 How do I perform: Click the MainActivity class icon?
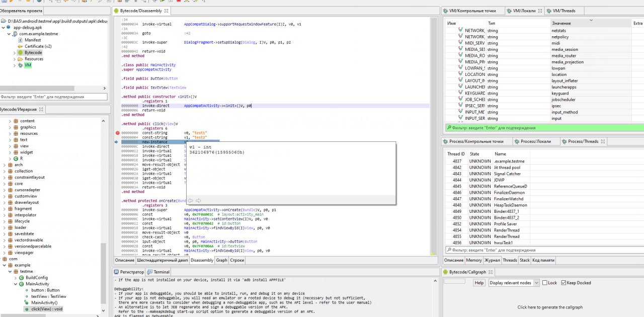click(22, 284)
